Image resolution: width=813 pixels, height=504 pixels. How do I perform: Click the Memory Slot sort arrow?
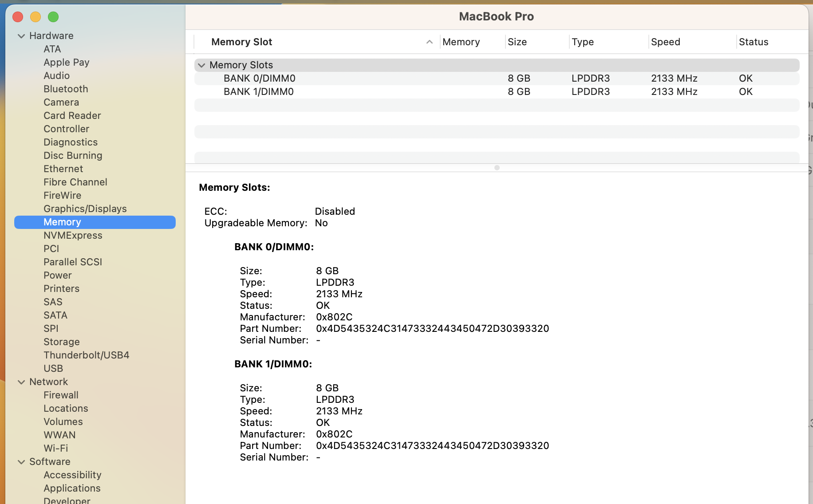tap(429, 42)
